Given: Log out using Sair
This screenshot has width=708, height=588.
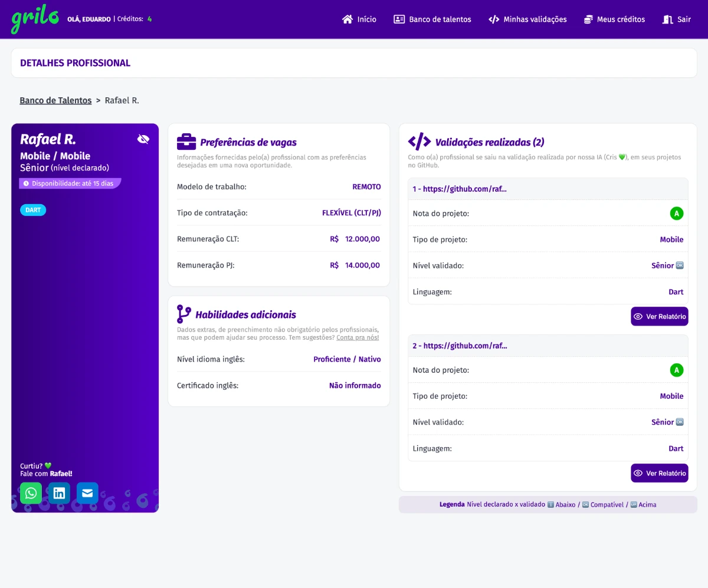Looking at the screenshot, I should (677, 19).
